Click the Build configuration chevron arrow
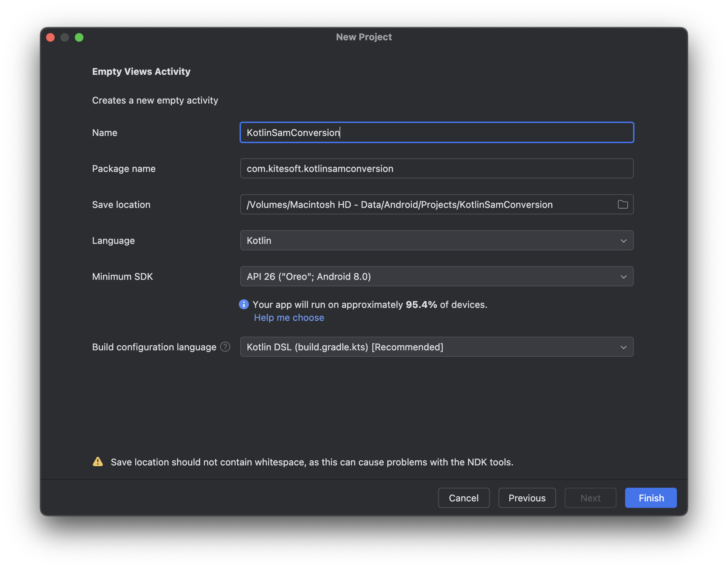The width and height of the screenshot is (728, 569). (x=624, y=347)
